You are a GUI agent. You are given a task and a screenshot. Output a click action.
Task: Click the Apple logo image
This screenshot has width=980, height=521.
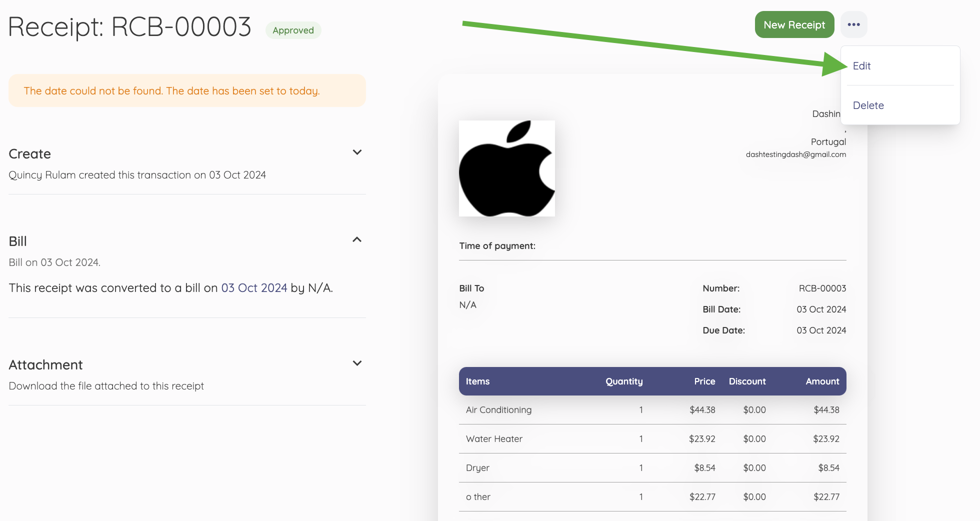(506, 168)
